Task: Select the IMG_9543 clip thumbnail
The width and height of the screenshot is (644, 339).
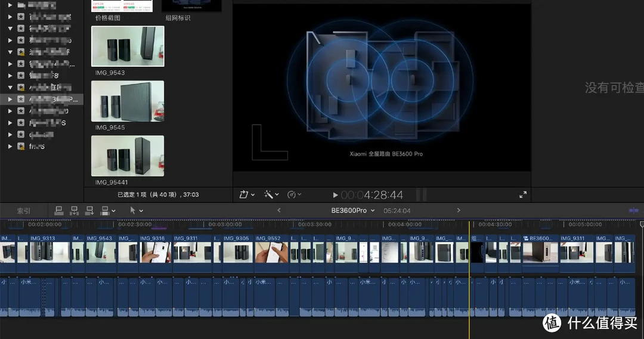Action: (128, 46)
